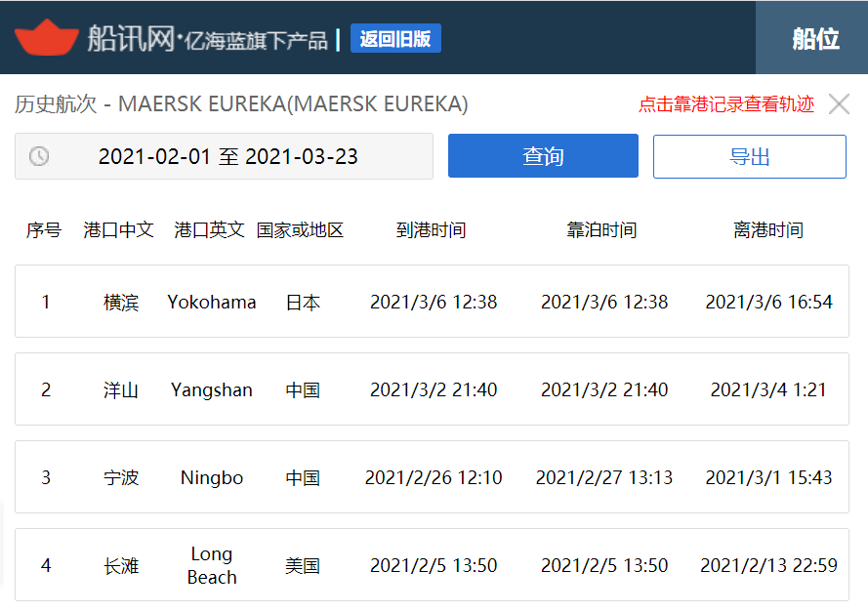Select the Long Beach port record row

(432, 565)
